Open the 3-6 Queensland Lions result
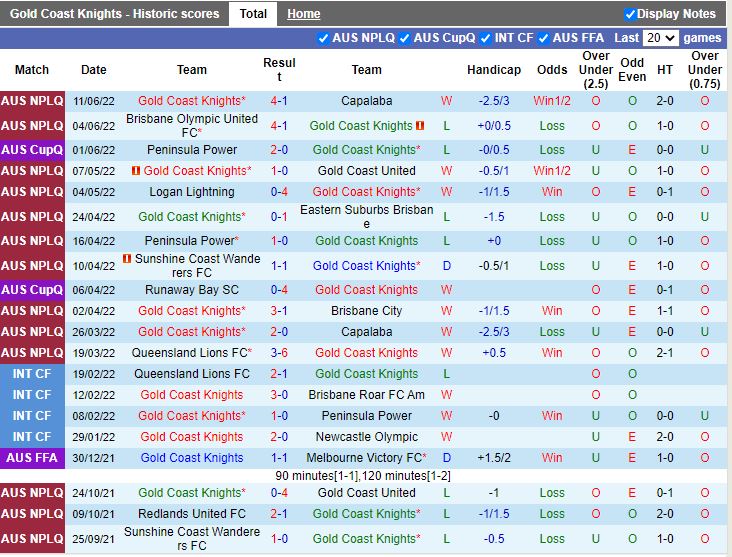 (x=279, y=353)
